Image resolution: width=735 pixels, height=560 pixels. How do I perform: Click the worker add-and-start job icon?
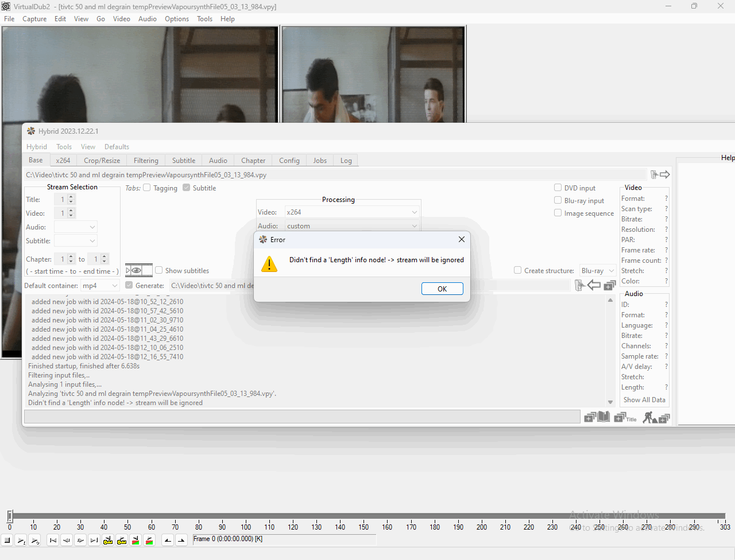[x=656, y=418]
